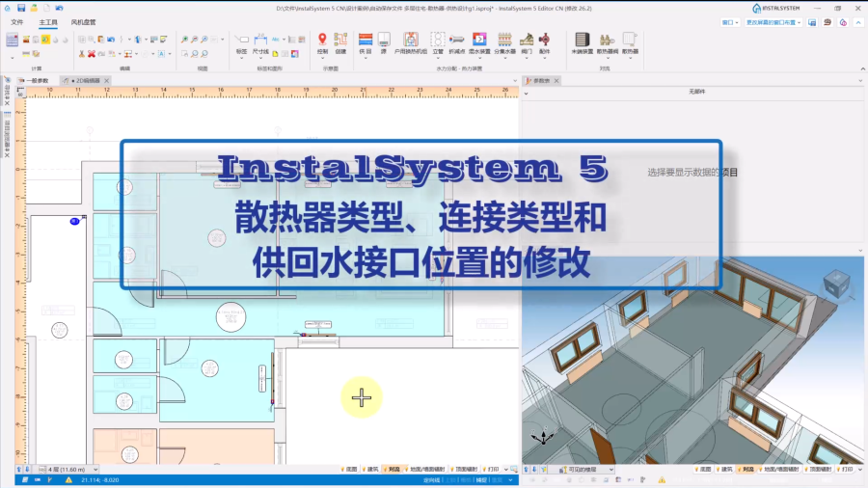This screenshot has width=868, height=488.
Task: Click the red zoom-out magnifier icon
Action: coord(194,40)
